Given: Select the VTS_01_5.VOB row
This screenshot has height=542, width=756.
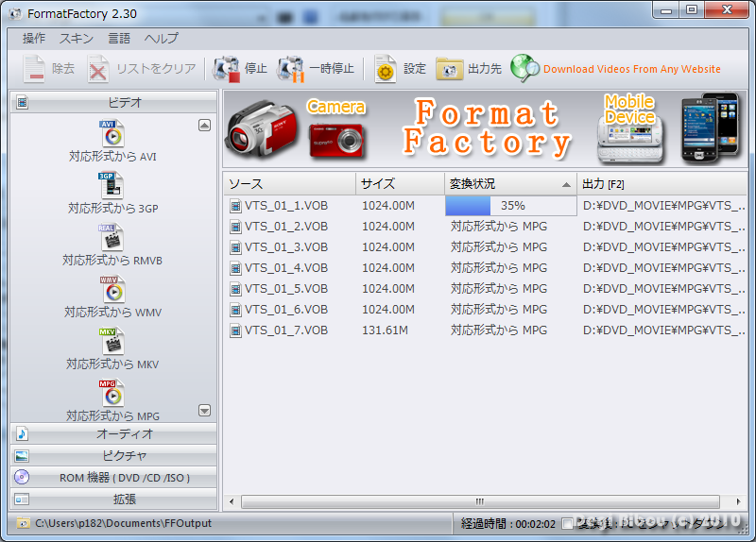Looking at the screenshot, I should click(485, 289).
